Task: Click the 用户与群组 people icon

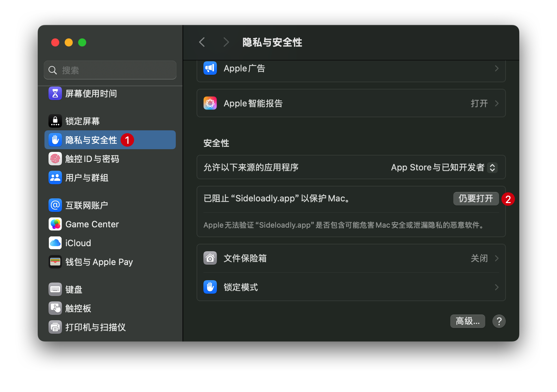Action: click(55, 178)
